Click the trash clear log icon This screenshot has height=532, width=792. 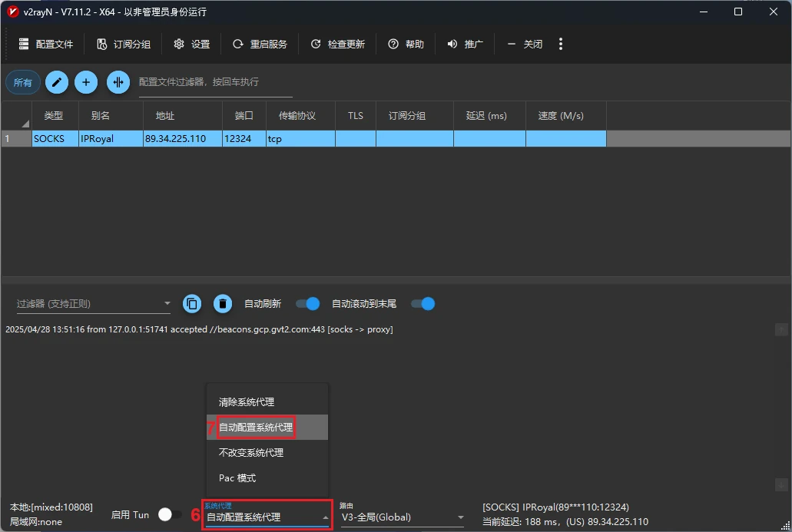click(x=223, y=304)
